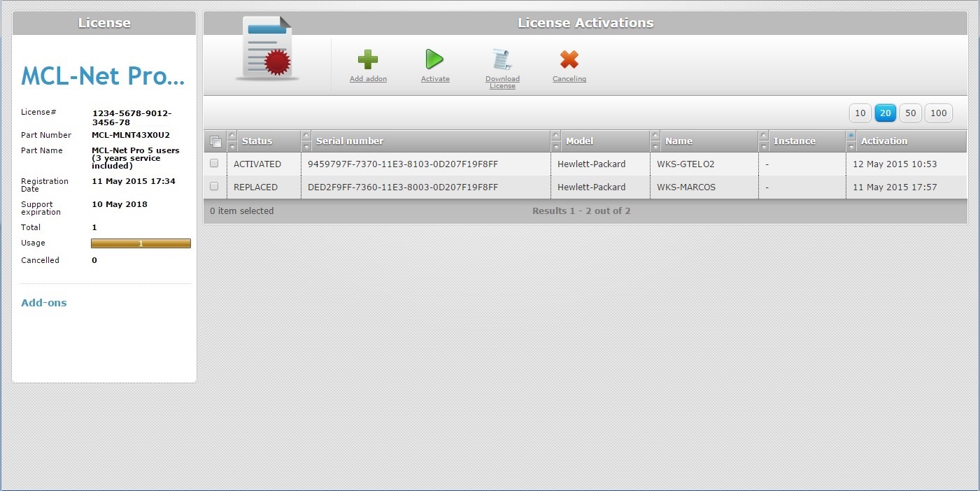Viewport: 980px width, 491px height.
Task: Sort descending using Activation column down arrow
Action: pos(851,147)
